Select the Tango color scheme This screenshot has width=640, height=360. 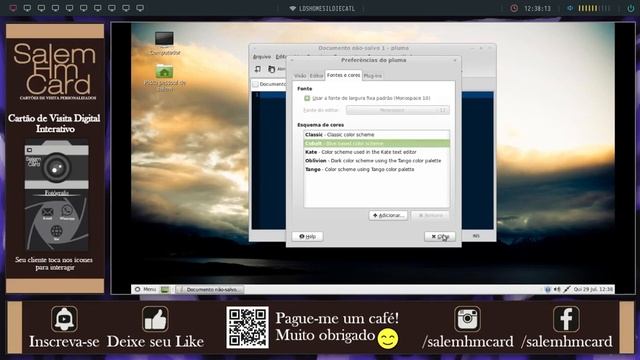click(x=376, y=169)
